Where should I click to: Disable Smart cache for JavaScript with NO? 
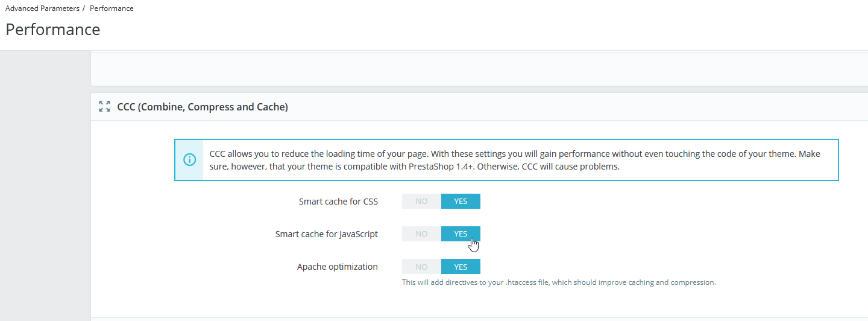(421, 234)
